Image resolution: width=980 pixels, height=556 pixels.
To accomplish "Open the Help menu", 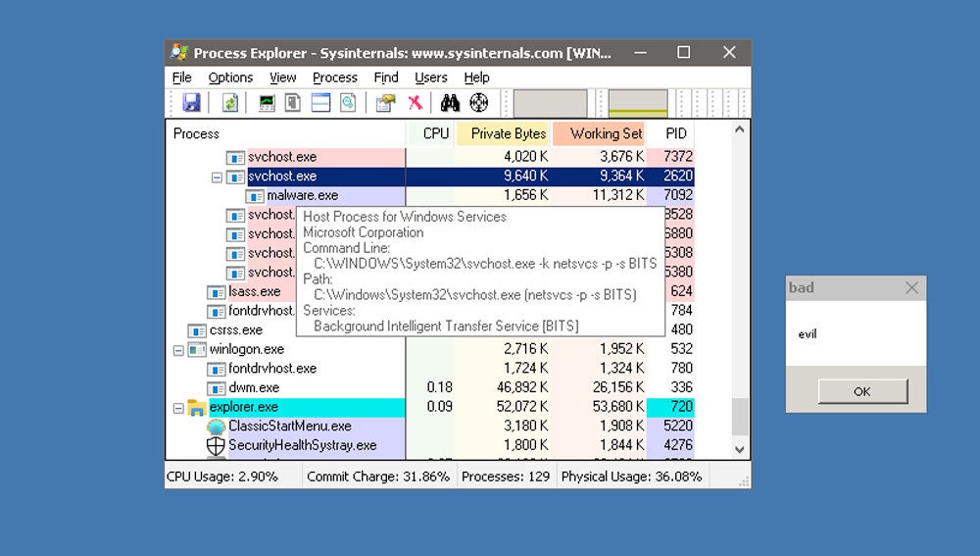I will (477, 77).
